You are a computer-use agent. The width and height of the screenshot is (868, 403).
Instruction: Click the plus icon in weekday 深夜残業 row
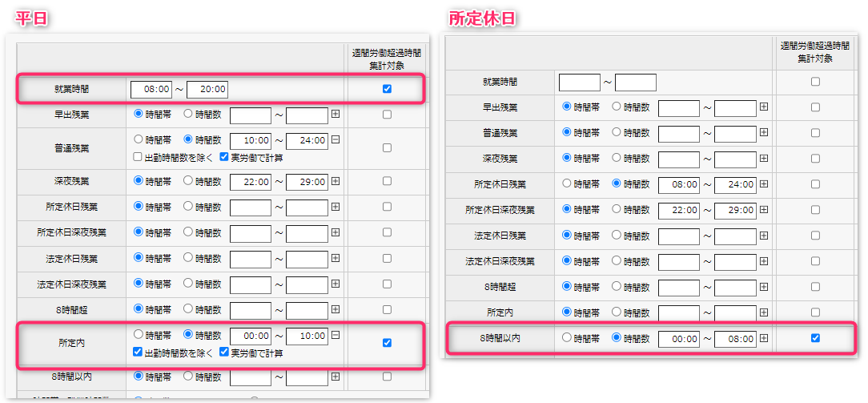(x=336, y=182)
